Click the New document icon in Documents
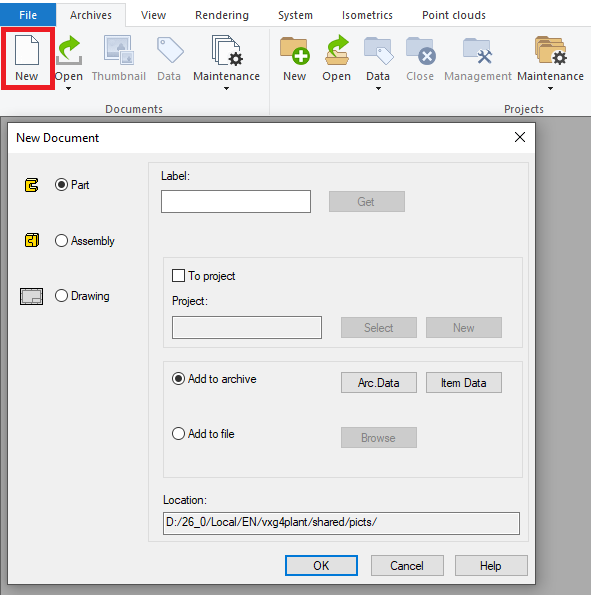 click(x=27, y=50)
